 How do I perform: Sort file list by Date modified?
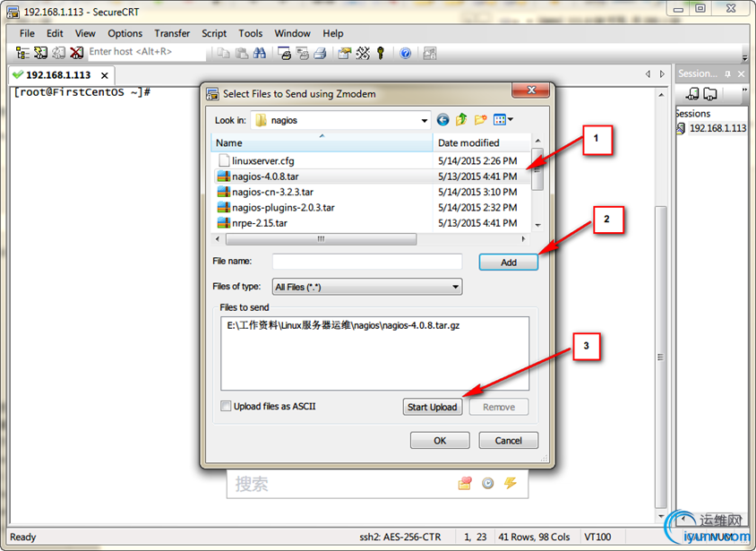(482, 142)
